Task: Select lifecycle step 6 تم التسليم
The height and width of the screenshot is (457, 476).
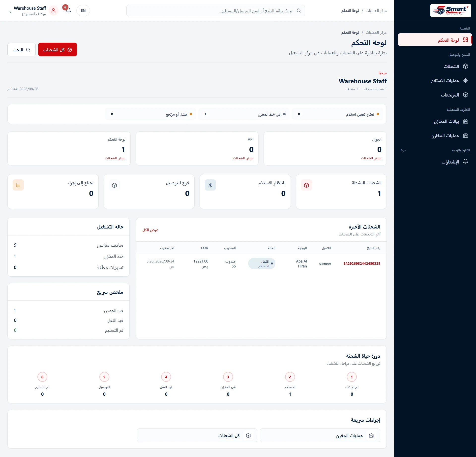Action: pos(42,377)
